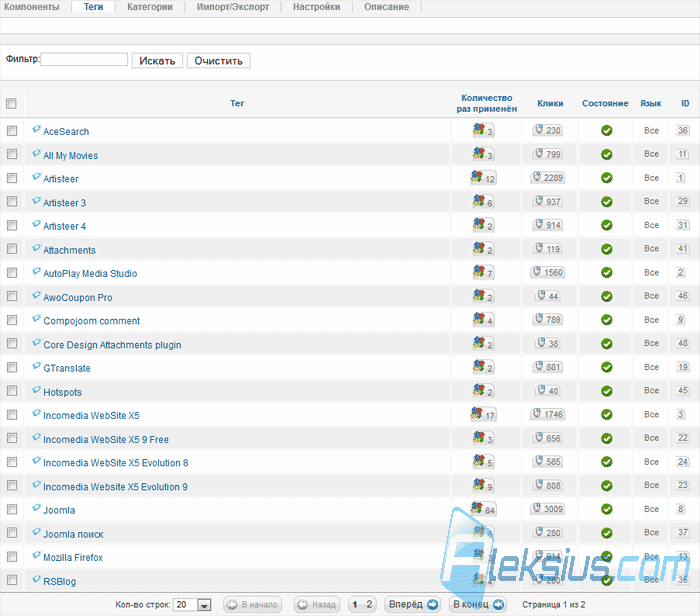Click the clicks counter 1560 for AutoPlay Media Studio
700x616 pixels.
coord(548,272)
